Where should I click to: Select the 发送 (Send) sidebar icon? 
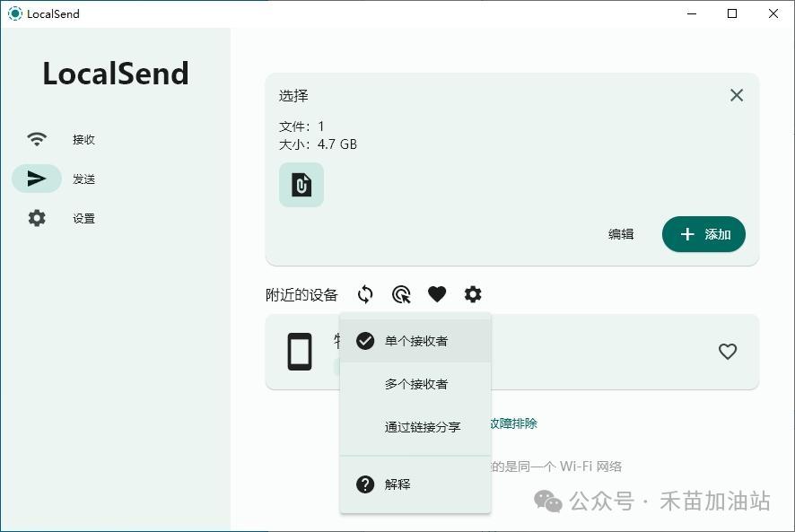click(37, 179)
